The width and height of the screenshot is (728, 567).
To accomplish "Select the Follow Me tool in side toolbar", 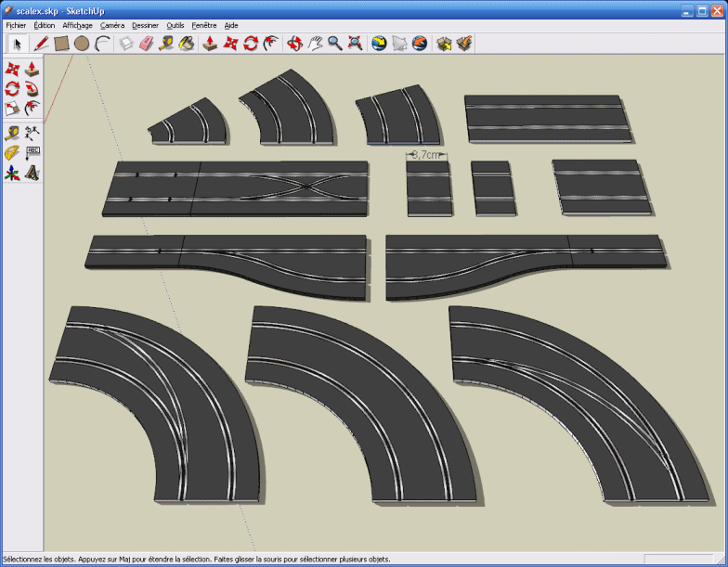I will [32, 89].
